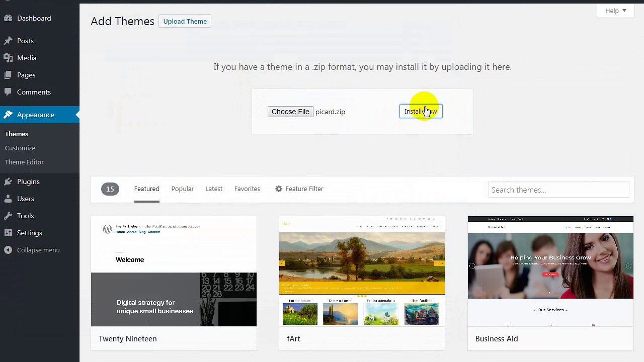
Task: Focus the Search themes input field
Action: tap(558, 190)
